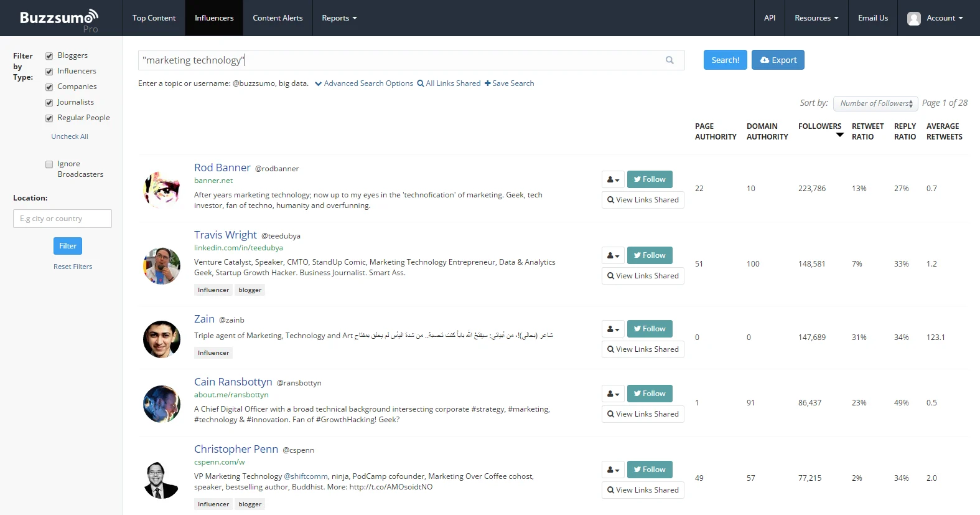Toggle the Influencers filter checkbox
Viewport: 980px width, 515px height.
pyautogui.click(x=49, y=72)
